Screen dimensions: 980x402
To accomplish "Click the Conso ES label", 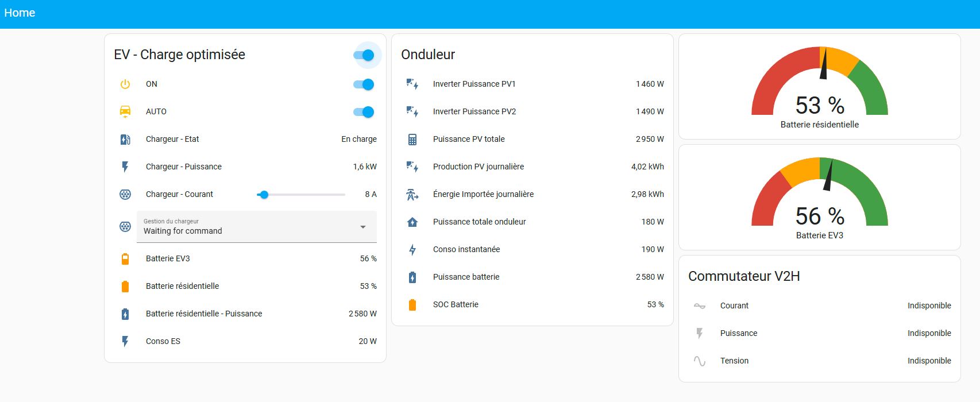I will 163,341.
